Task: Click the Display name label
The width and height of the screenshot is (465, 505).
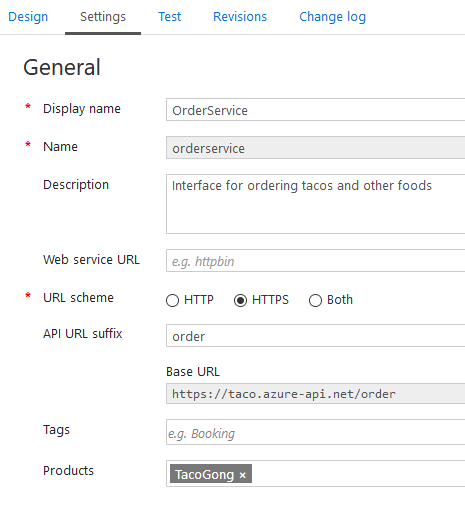Action: click(x=82, y=109)
